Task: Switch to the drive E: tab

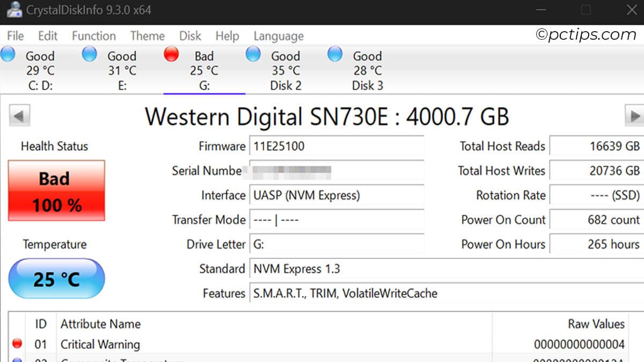Action: point(122,85)
